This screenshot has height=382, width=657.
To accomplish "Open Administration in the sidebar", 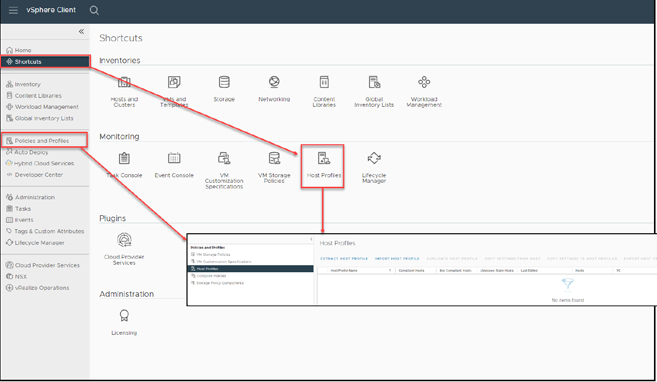I will click(x=31, y=197).
